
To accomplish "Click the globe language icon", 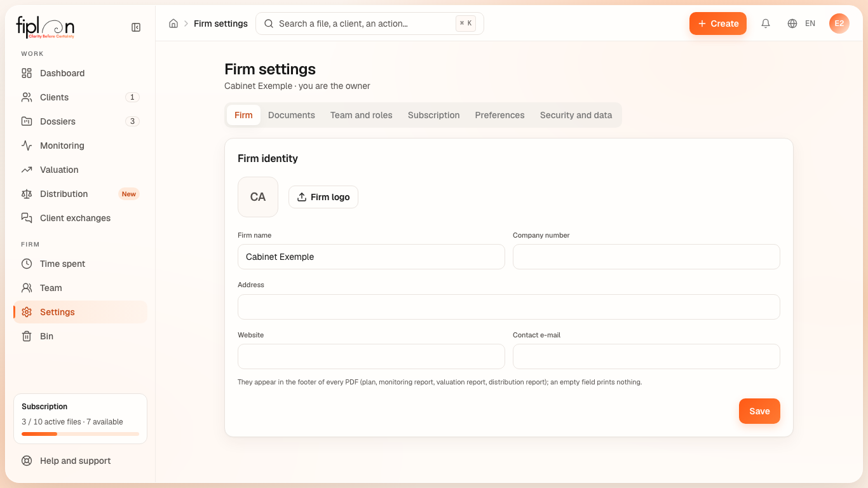I will 792,24.
